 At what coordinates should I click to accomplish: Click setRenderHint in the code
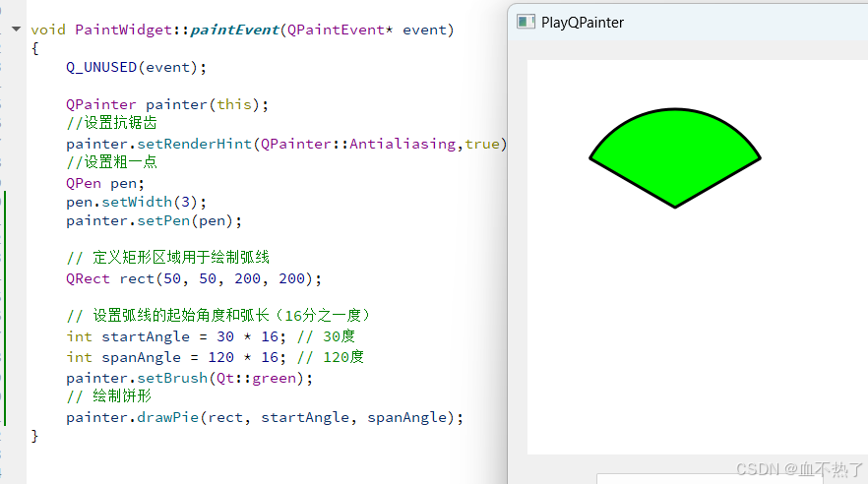(194, 144)
